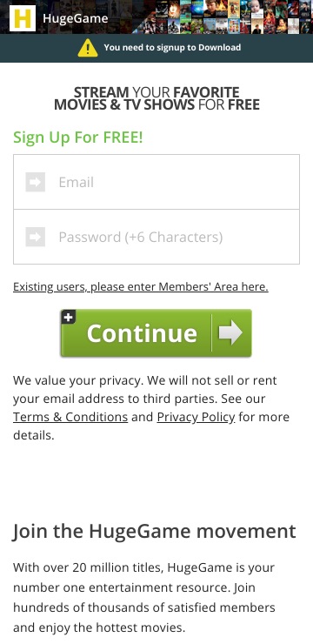Viewport: 313px width, 644px height.
Task: Click the yellow H HugeGame logo icon
Action: (x=23, y=18)
